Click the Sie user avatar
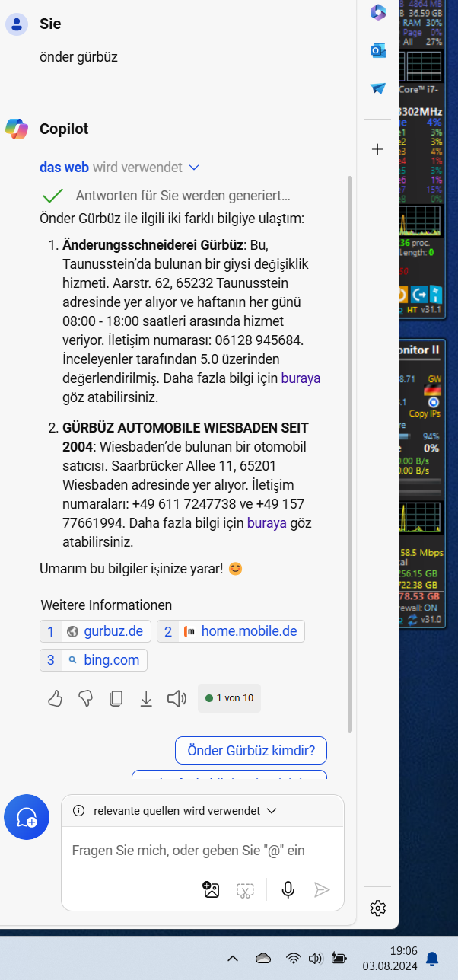458x980 pixels. [x=17, y=24]
